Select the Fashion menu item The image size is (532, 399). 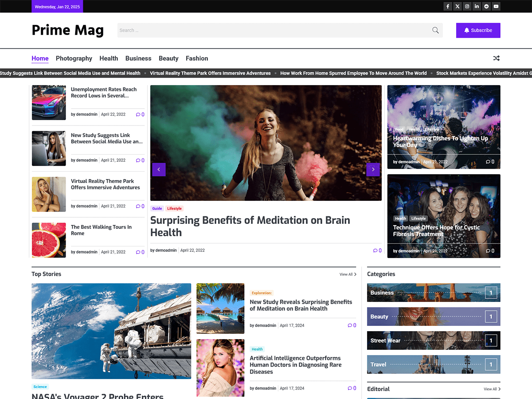[x=197, y=58]
